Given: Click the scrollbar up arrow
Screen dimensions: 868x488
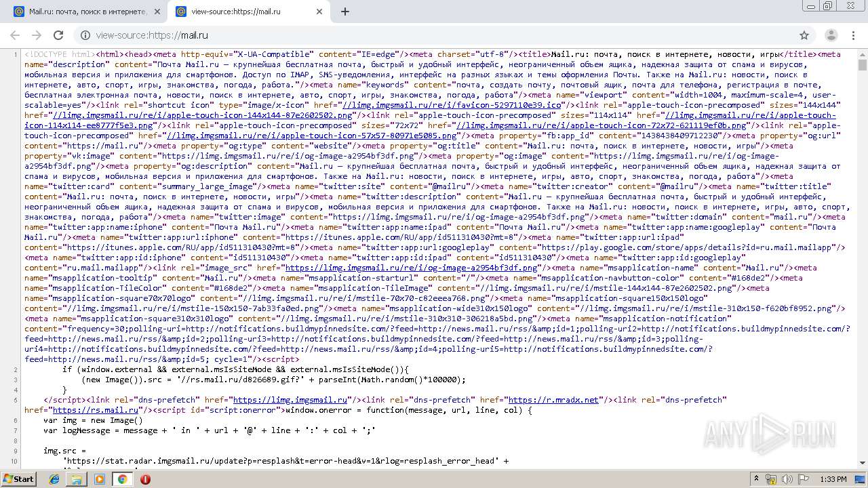Looking at the screenshot, I should click(863, 54).
